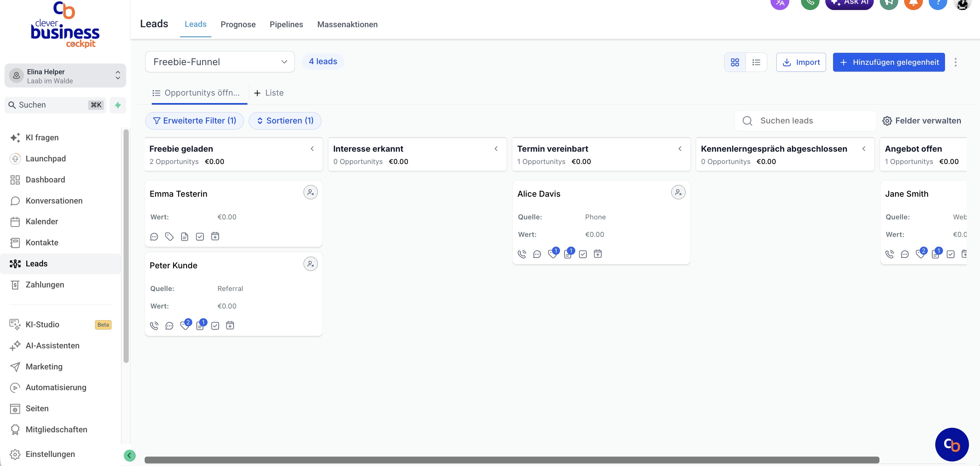Viewport: 980px width, 466px height.
Task: Click the owner assignment icon on Emma Testerin's card
Action: pos(310,192)
